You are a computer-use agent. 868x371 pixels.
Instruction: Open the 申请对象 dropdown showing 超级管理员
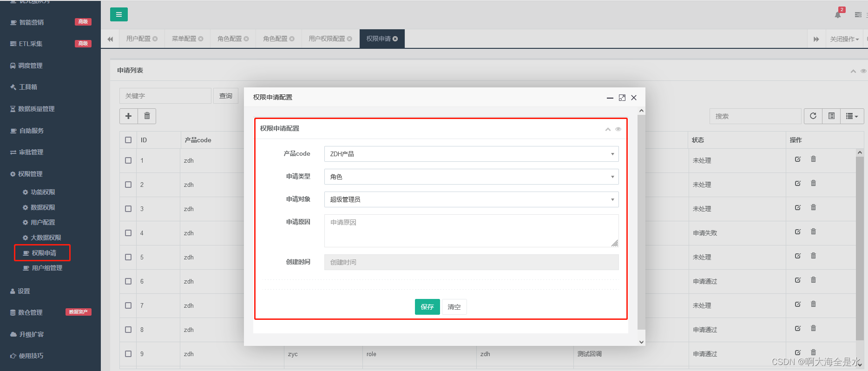[x=471, y=199]
